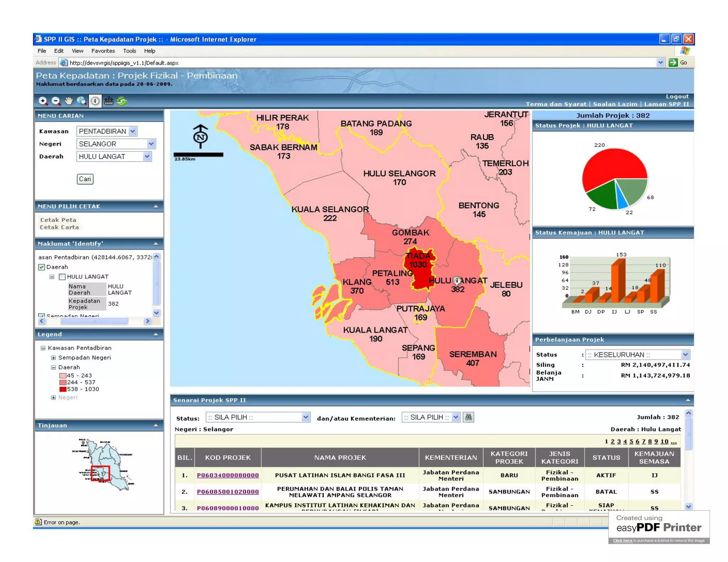Screen dimensions: 728x562
Task: Activate the pan hand tool
Action: coord(69,101)
